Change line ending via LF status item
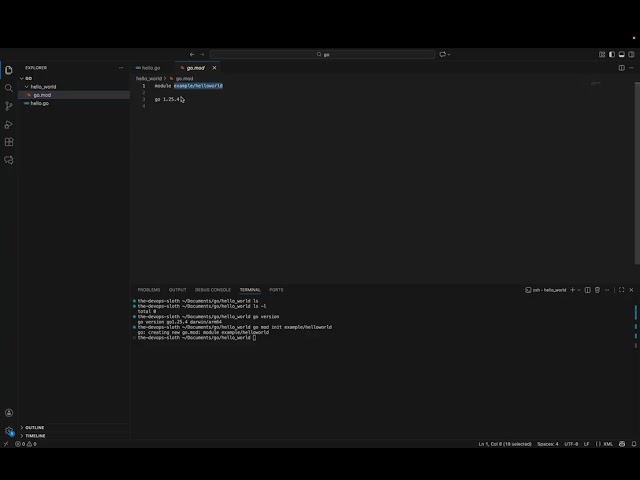 click(x=587, y=444)
